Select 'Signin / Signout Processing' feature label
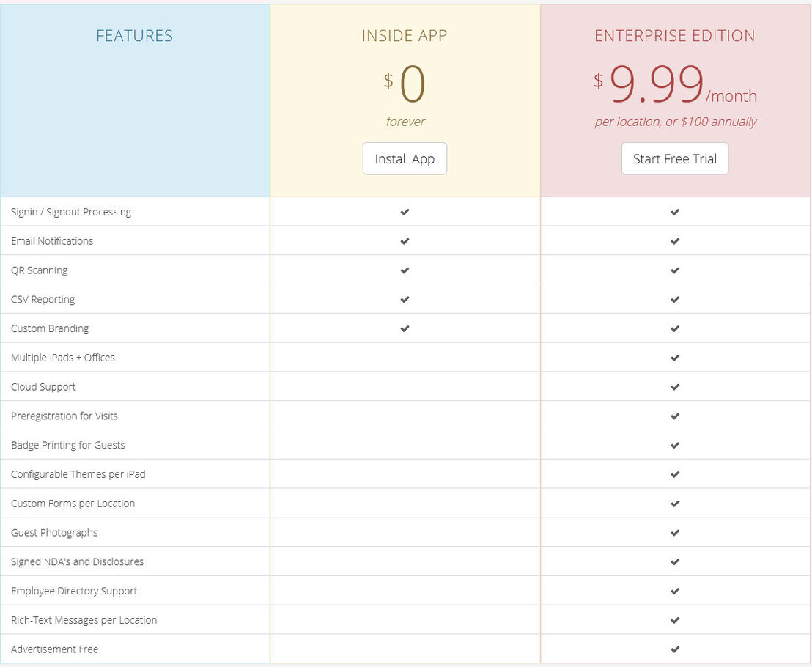The width and height of the screenshot is (812, 667). click(x=71, y=212)
